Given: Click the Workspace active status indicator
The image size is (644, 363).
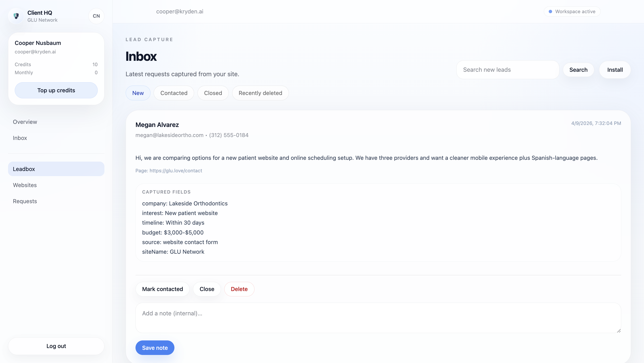Looking at the screenshot, I should [x=572, y=11].
